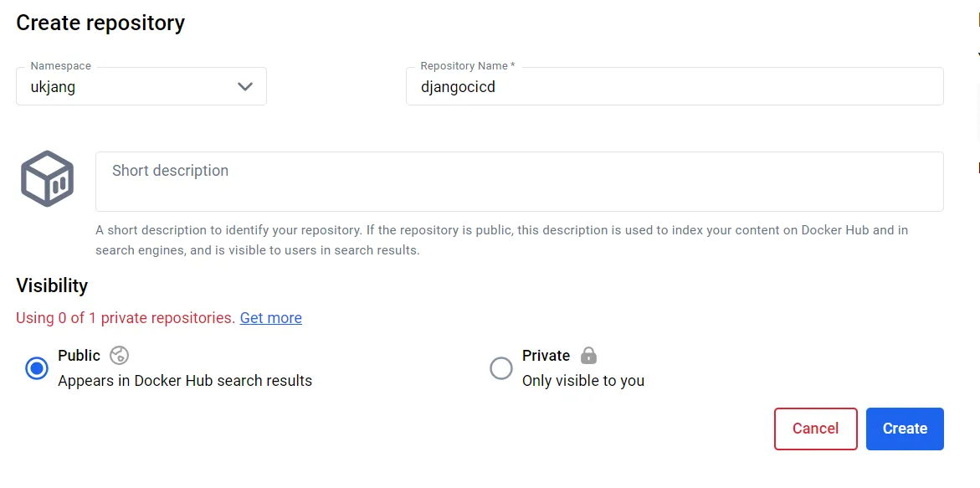Click the Private label text
Viewport: 980px width, 488px height.
tap(546, 356)
